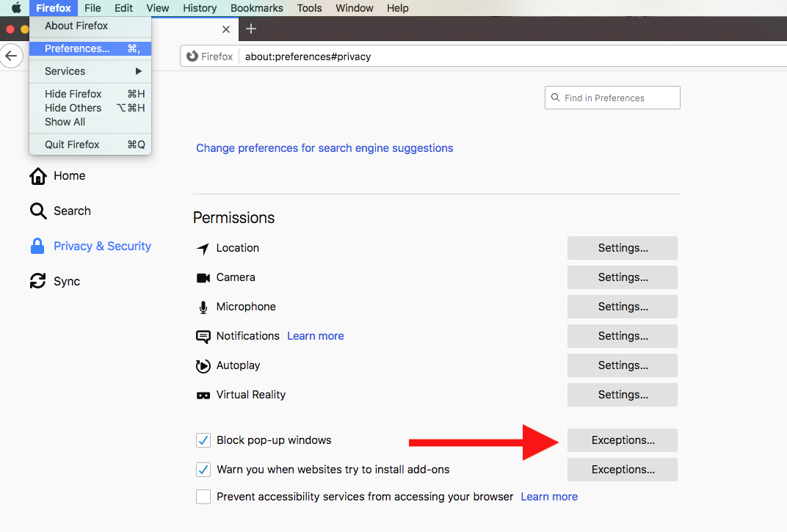Screen dimensions: 787x532
Task: Open the File menu
Action: coord(93,8)
